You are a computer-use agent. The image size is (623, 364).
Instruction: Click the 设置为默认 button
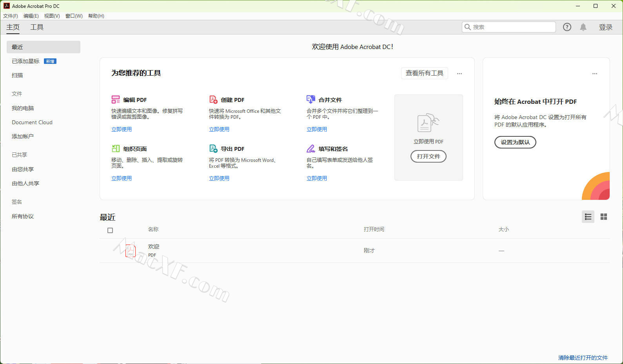pos(515,142)
